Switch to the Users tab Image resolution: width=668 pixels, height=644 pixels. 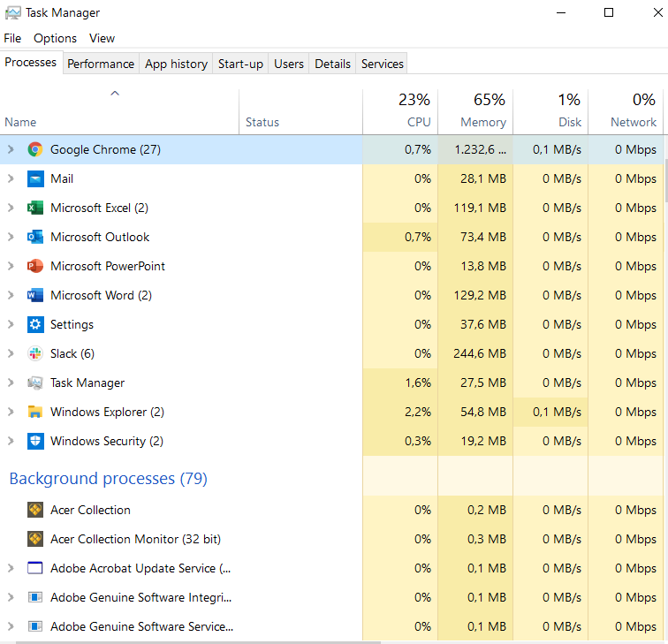(289, 64)
